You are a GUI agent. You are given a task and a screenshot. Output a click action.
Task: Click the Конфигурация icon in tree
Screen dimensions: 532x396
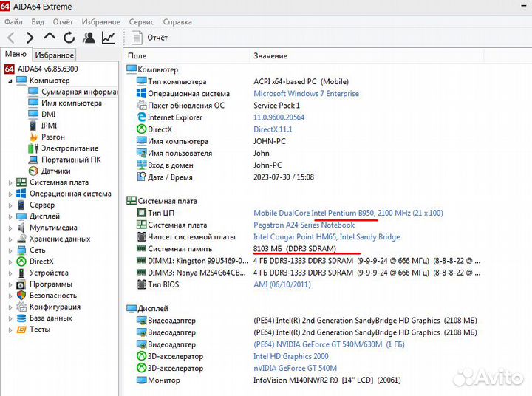point(21,307)
